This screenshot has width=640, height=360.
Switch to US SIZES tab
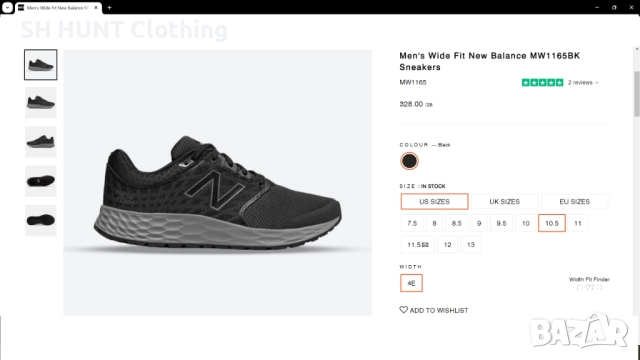click(434, 202)
